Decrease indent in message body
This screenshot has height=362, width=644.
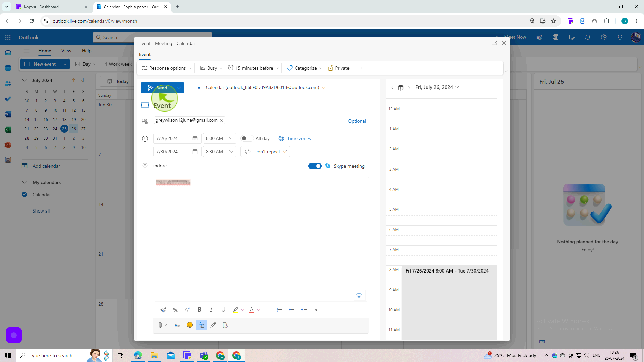point(292,310)
